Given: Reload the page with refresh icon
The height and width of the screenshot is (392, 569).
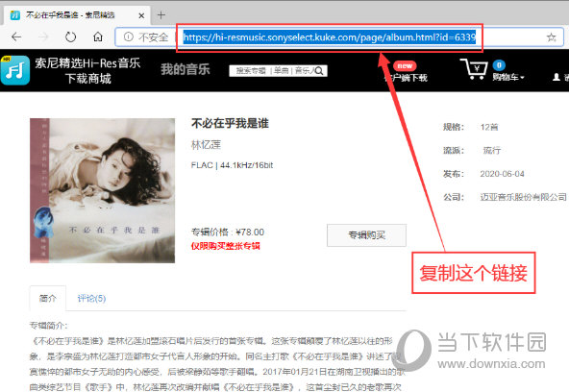Looking at the screenshot, I should point(70,37).
